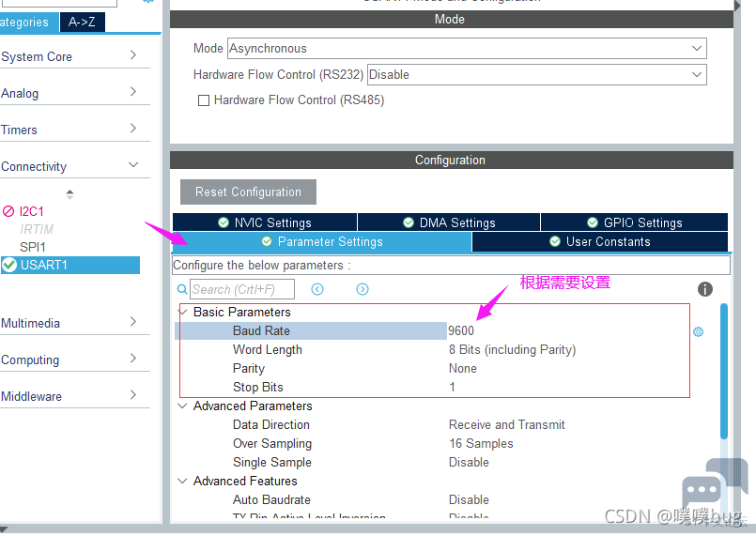Select USART1 in the peripheral list
Viewport: 756px width, 536px height.
pyautogui.click(x=70, y=265)
